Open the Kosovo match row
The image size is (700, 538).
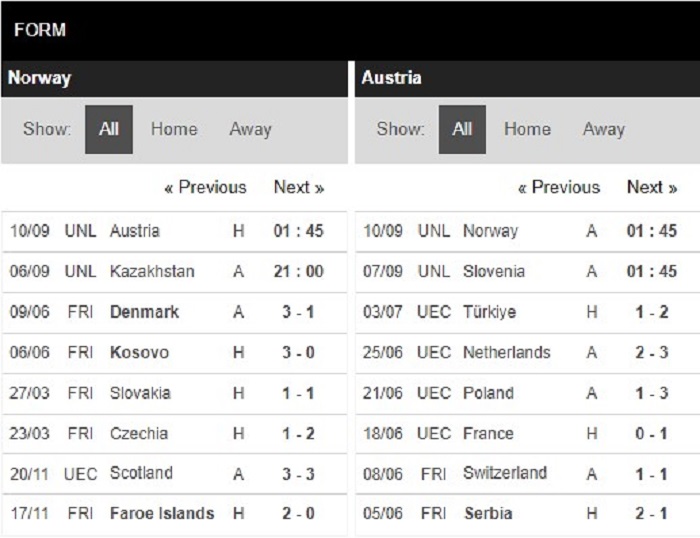[x=174, y=353]
